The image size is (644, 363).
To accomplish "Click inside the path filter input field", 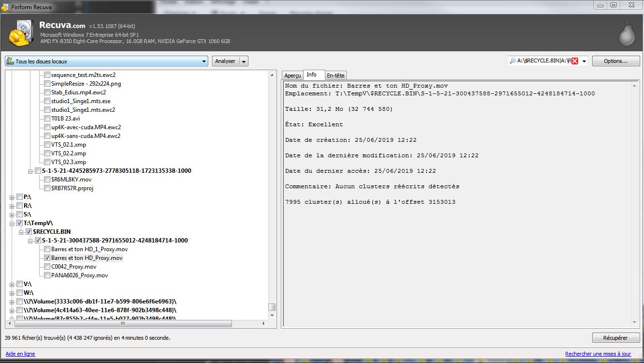I will (544, 61).
